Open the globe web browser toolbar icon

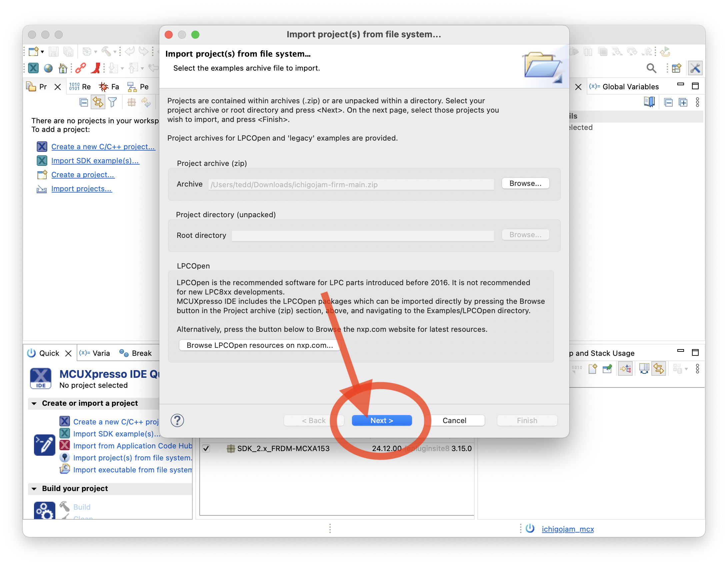[48, 68]
